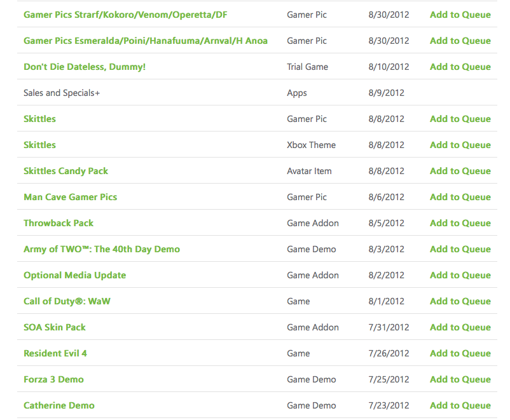
Task: Add Skittles Gamer Pic to queue
Action: point(460,119)
